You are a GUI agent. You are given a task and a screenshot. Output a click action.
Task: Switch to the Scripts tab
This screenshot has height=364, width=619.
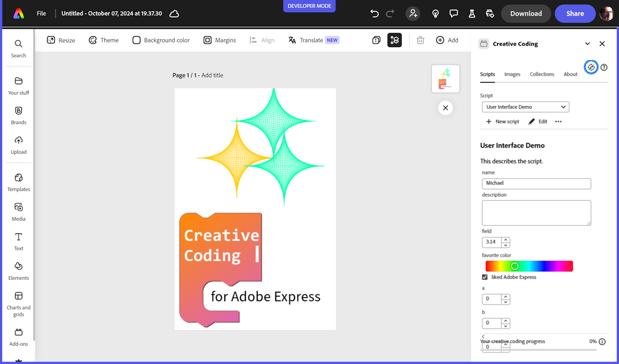[x=487, y=74]
